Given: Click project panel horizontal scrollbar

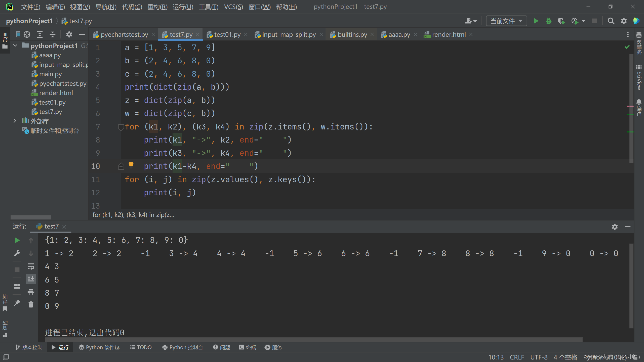Looking at the screenshot, I should (31, 217).
